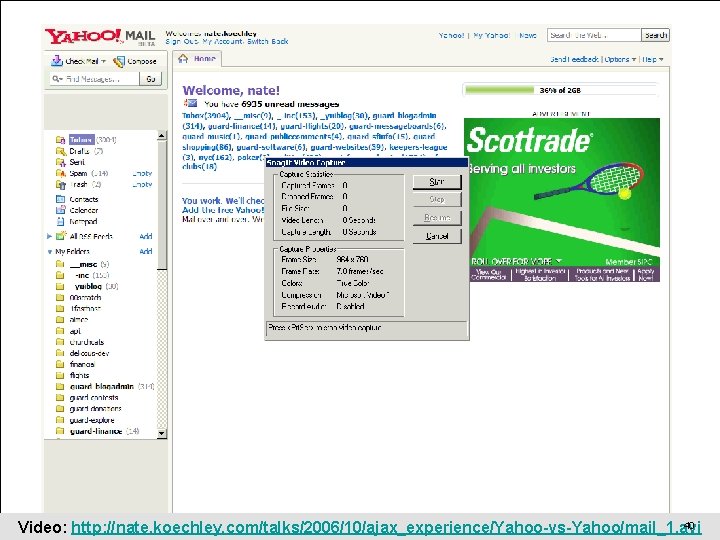Click the folder list scroll-down arrow
This screenshot has width=720, height=540.
(x=162, y=433)
